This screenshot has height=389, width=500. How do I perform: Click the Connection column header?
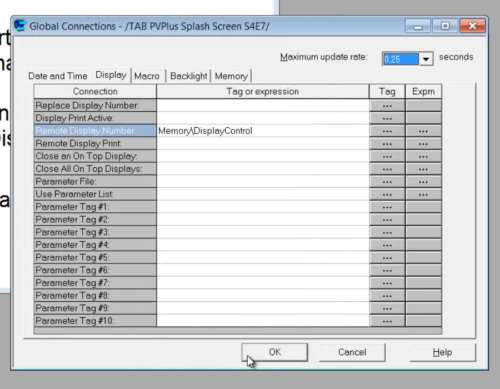pos(95,92)
